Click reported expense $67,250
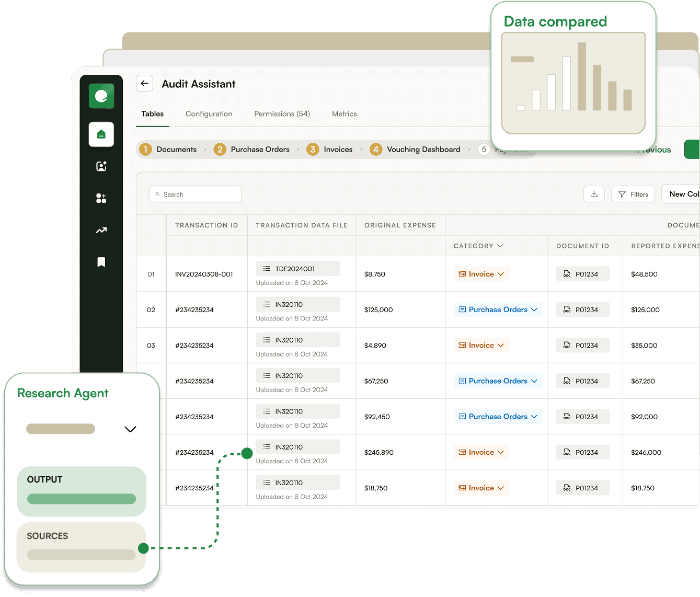700x597 pixels. tap(643, 381)
